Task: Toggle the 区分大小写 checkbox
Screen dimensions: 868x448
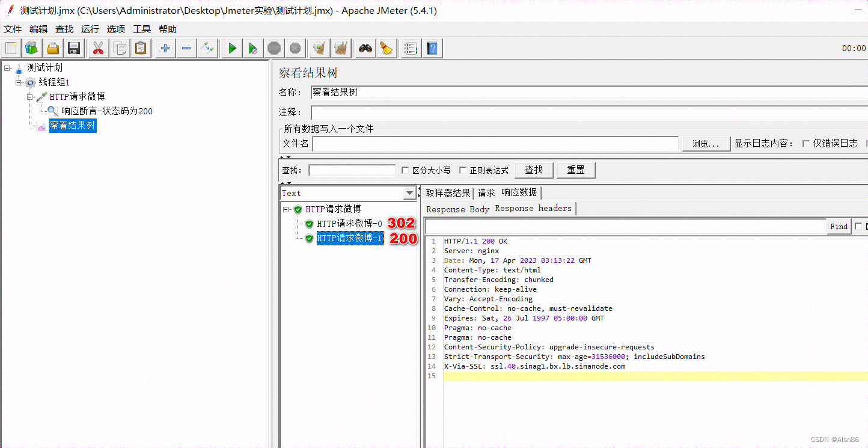Action: (x=405, y=170)
